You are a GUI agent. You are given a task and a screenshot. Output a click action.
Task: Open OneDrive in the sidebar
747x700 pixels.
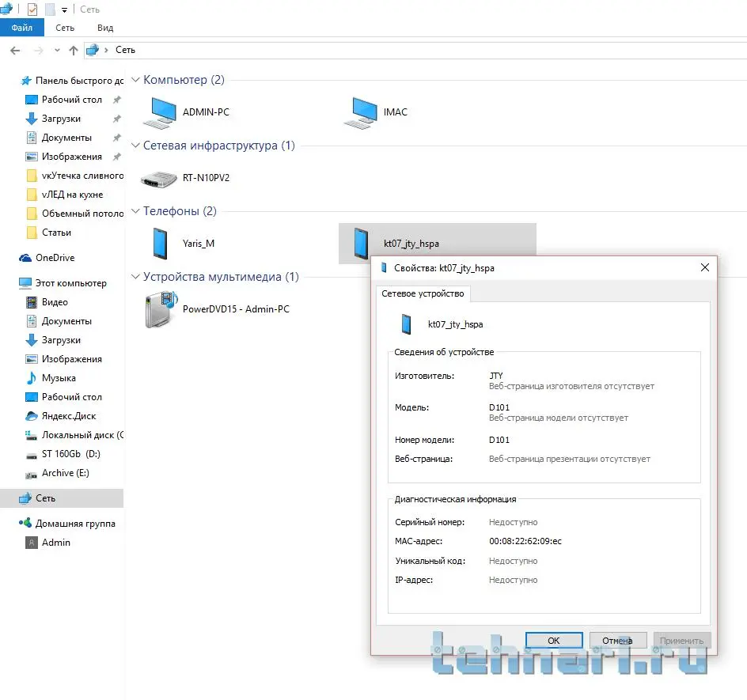pos(47,258)
